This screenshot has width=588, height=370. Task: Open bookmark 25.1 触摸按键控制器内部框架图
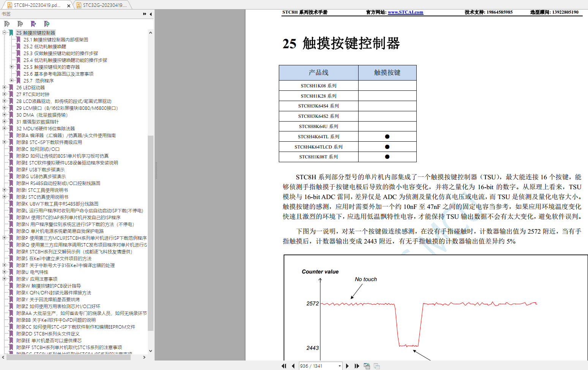56,40
